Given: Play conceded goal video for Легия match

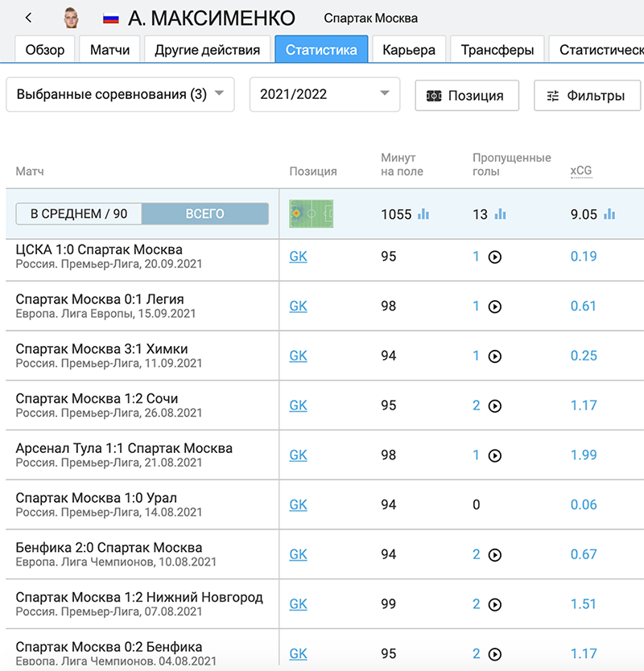Looking at the screenshot, I should tap(495, 307).
